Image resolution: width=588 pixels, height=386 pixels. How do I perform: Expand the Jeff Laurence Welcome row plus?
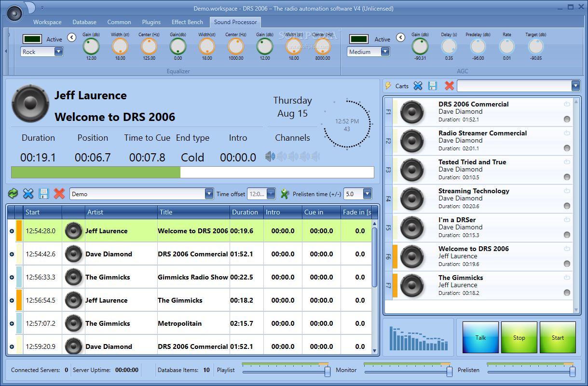[12, 231]
